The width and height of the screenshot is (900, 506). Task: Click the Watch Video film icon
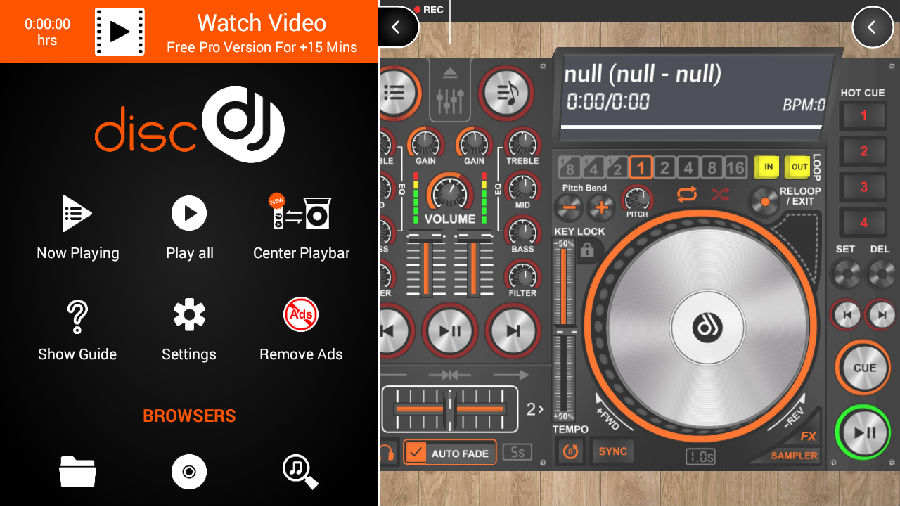(119, 32)
